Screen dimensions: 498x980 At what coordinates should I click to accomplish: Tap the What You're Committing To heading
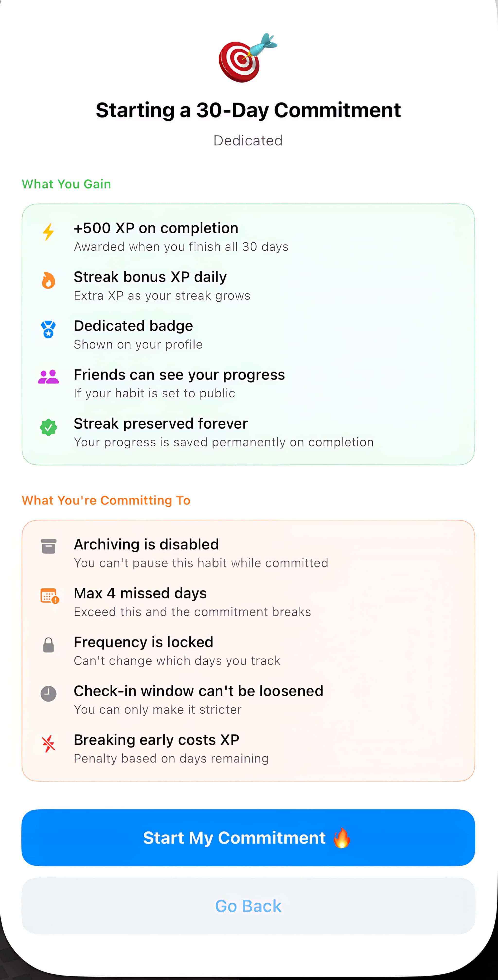[x=106, y=500]
